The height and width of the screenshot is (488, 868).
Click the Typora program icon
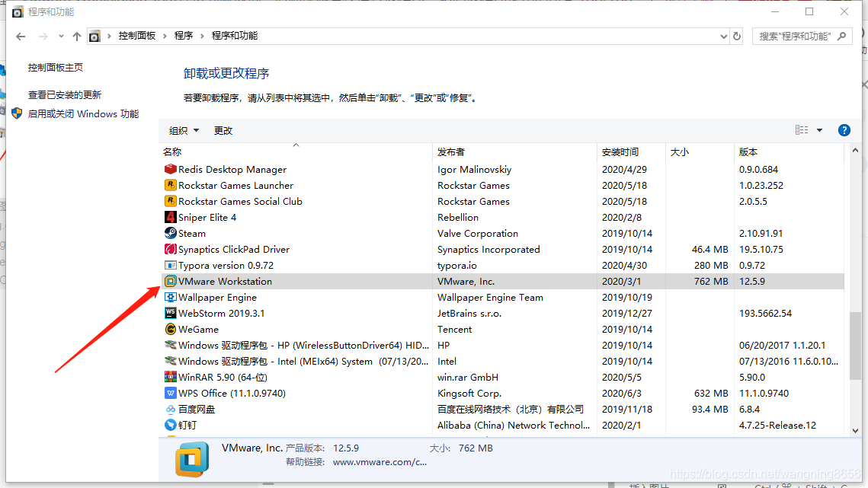coord(171,266)
